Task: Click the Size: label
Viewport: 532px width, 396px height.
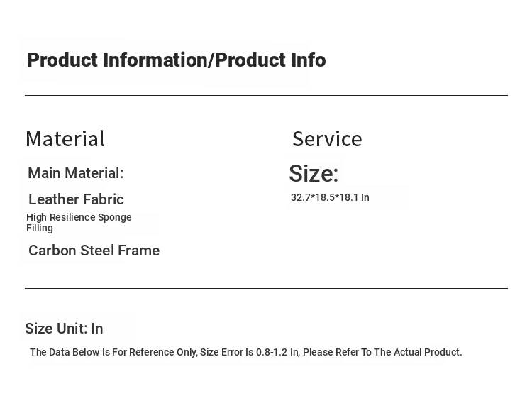Action: (x=314, y=174)
